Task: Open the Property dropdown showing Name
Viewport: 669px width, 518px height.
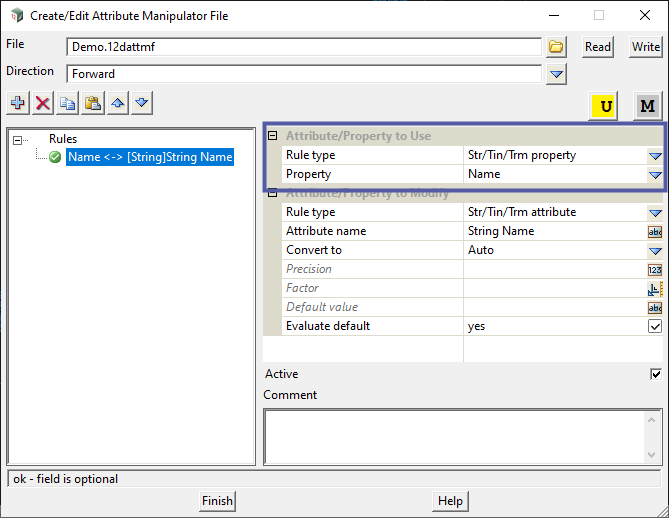Action: click(655, 175)
